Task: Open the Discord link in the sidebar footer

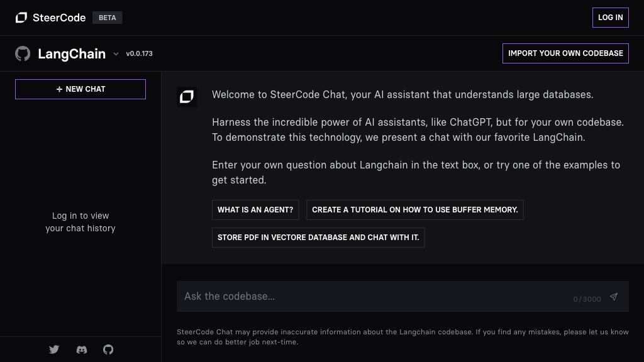Action: click(82, 349)
